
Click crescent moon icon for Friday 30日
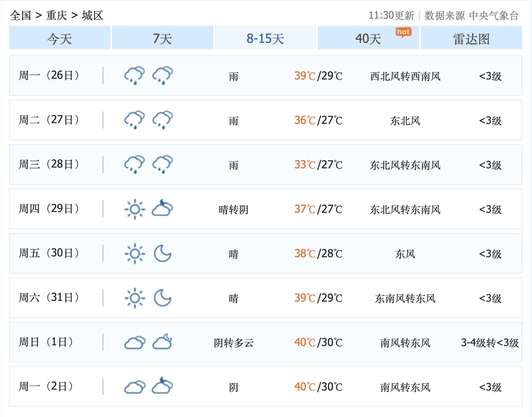tap(162, 253)
